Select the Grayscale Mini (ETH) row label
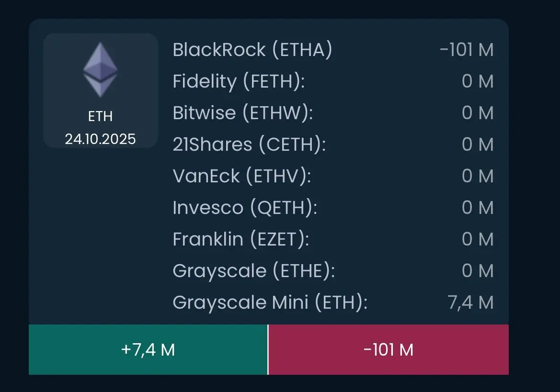This screenshot has height=392, width=560. [x=270, y=302]
